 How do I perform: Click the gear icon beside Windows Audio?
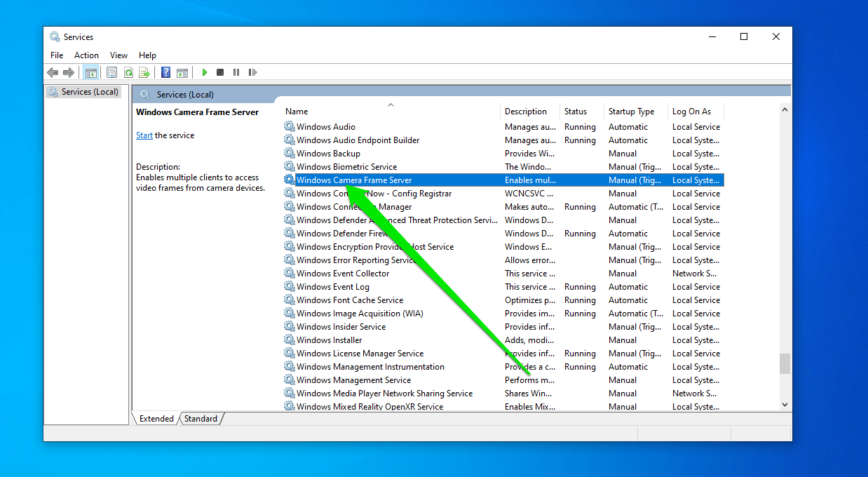click(290, 127)
